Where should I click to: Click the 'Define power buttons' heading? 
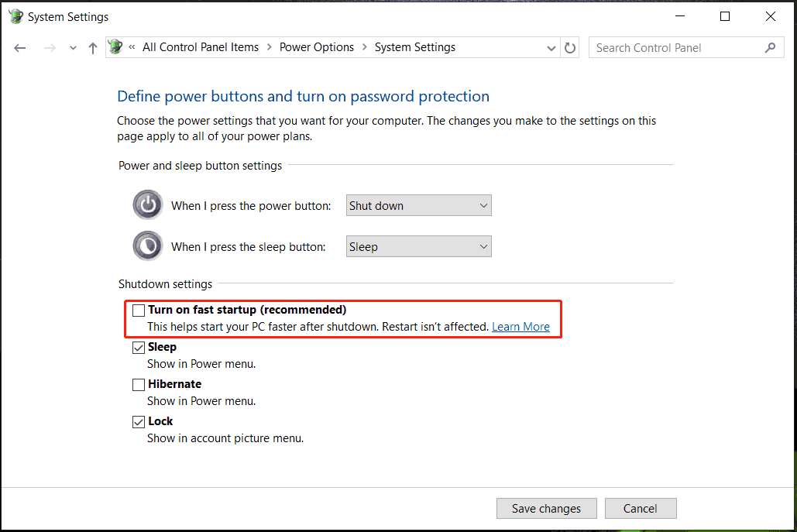click(303, 96)
